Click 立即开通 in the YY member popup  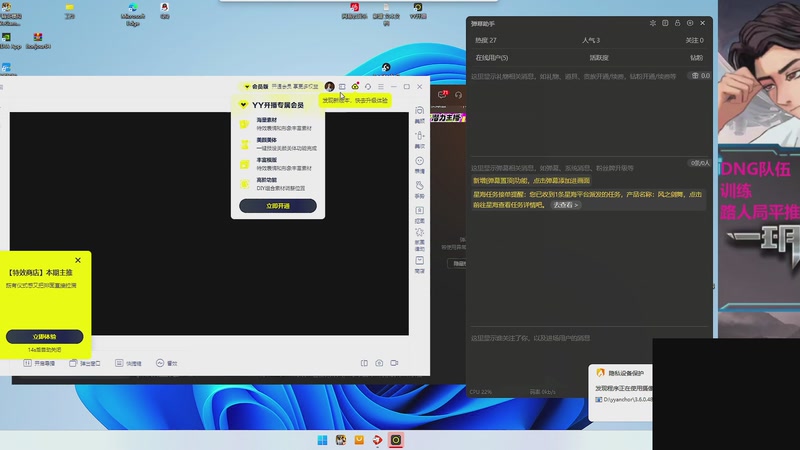pos(278,206)
